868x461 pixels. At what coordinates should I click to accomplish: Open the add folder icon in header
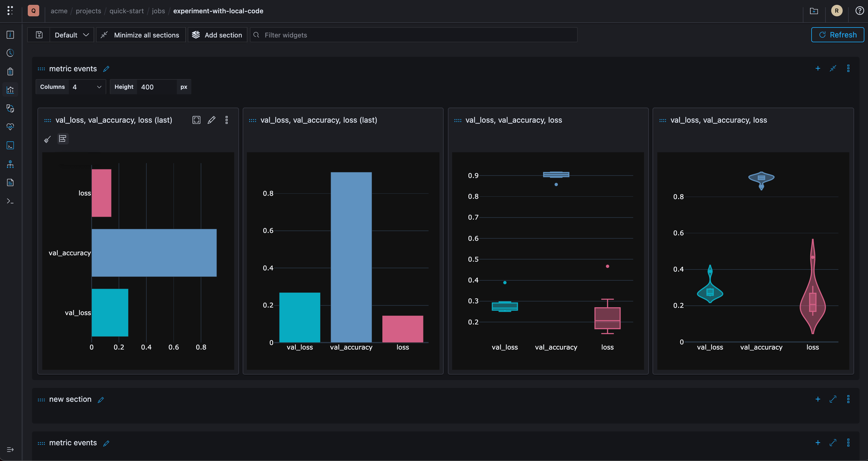click(x=814, y=11)
